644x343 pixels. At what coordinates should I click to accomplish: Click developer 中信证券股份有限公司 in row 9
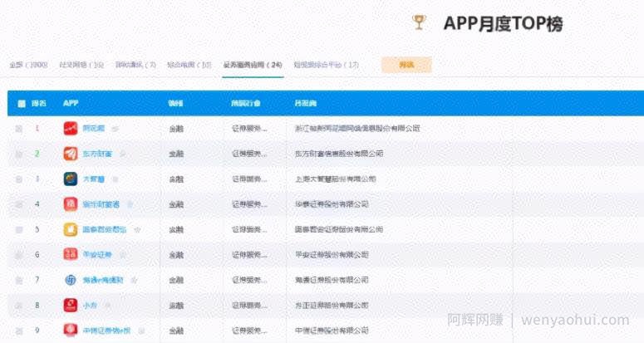pos(332,331)
